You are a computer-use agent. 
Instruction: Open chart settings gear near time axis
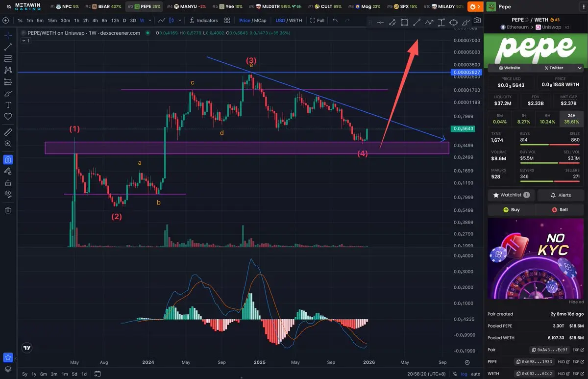click(467, 362)
